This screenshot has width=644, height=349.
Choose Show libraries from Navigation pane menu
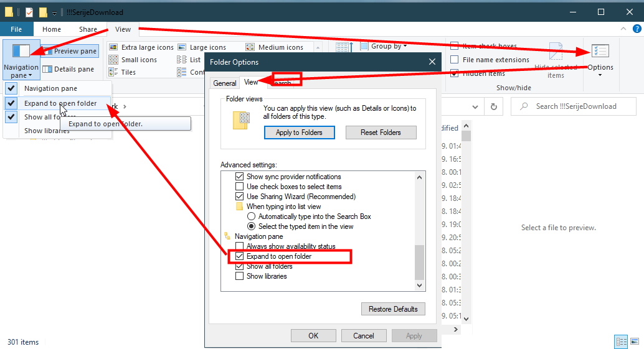coord(47,131)
